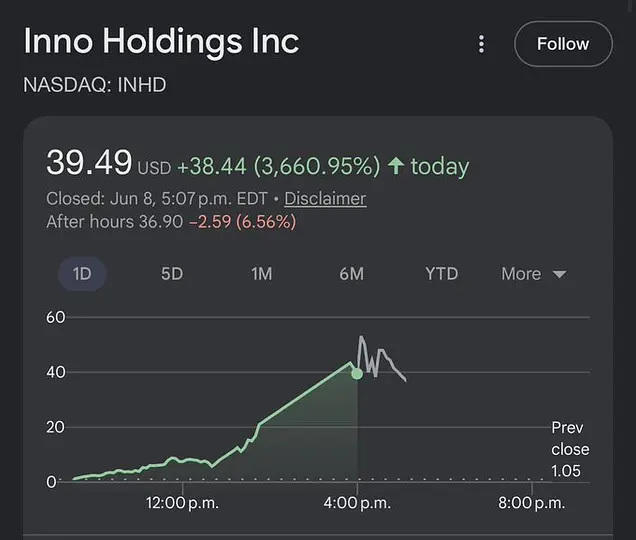
Task: Follow Inno Holdings Inc stock
Action: 563,44
